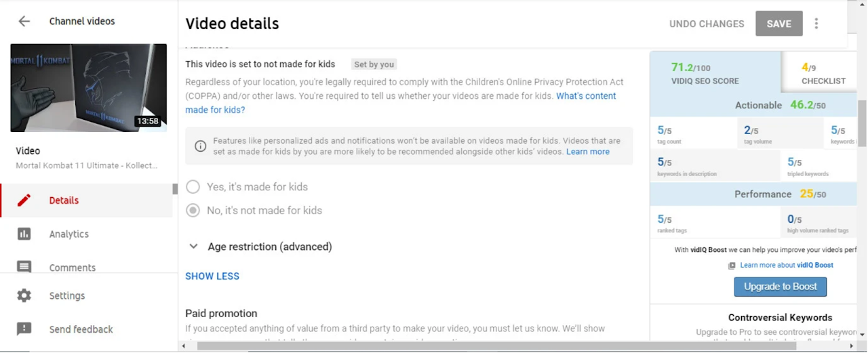The height and width of the screenshot is (353, 868).
Task: Collapse options with SHOW LESS
Action: (x=212, y=276)
